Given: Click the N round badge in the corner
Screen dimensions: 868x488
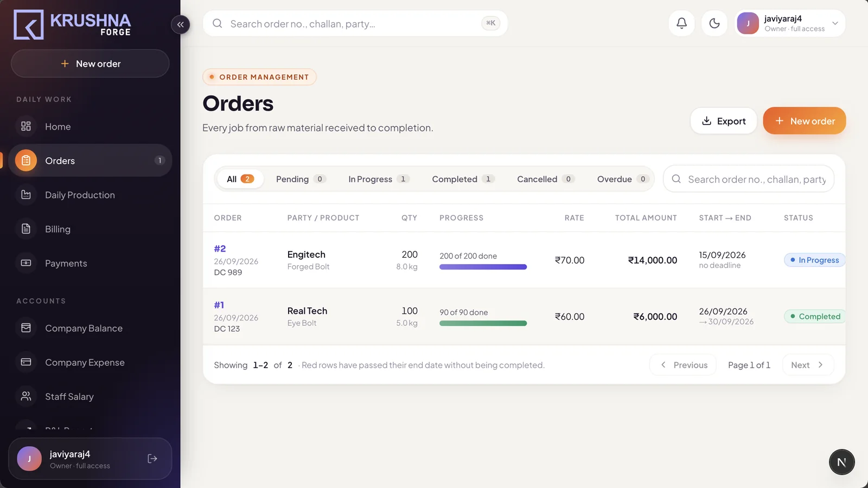Looking at the screenshot, I should [x=841, y=462].
